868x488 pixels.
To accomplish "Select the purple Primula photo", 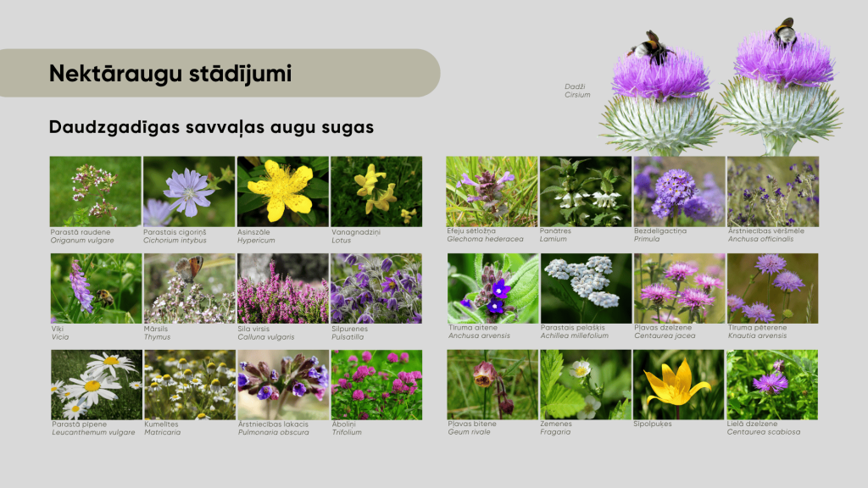I will pos(678,191).
